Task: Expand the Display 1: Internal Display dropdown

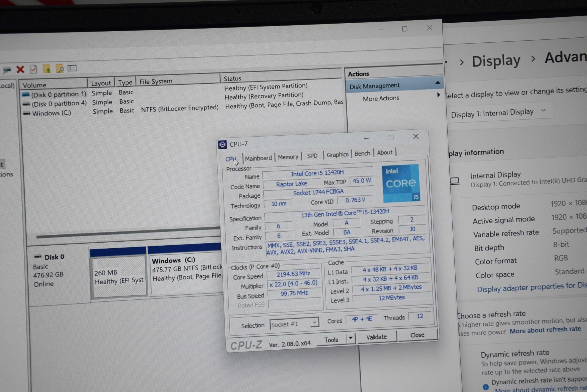Action: 543,110
